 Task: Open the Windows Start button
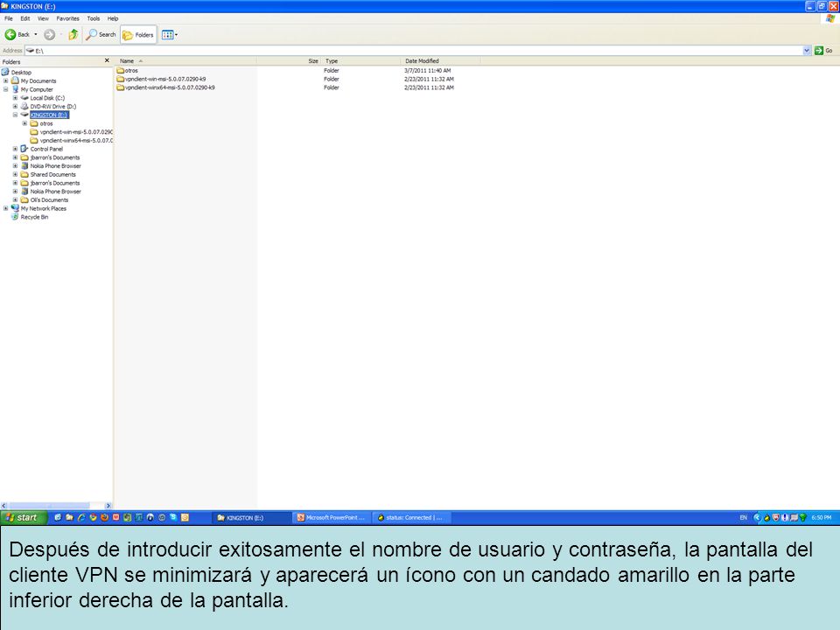(x=24, y=517)
